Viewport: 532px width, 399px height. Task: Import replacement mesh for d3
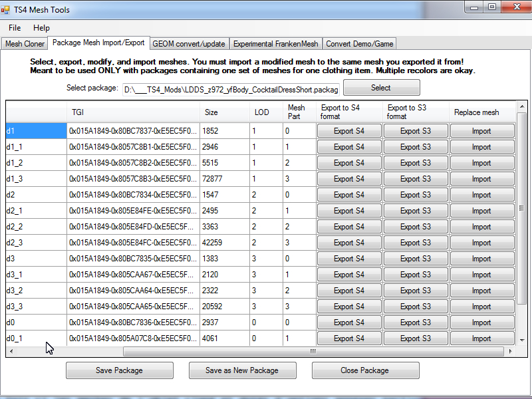pos(482,259)
